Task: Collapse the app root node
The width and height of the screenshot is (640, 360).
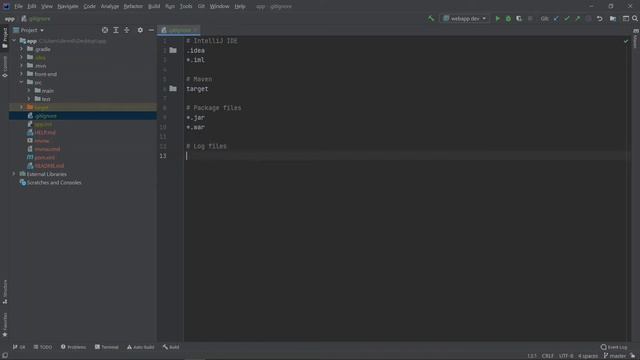Action: click(x=14, y=41)
